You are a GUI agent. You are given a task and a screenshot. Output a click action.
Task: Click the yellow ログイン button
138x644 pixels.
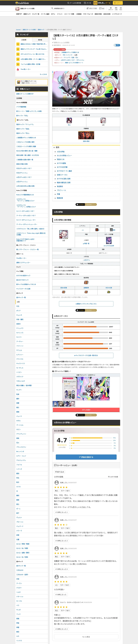pos(117,3)
